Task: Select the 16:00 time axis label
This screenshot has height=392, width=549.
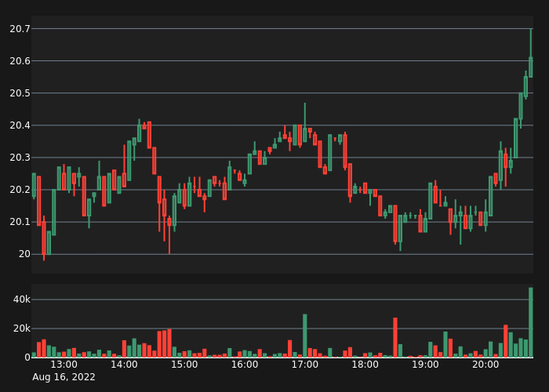Action: (x=245, y=365)
